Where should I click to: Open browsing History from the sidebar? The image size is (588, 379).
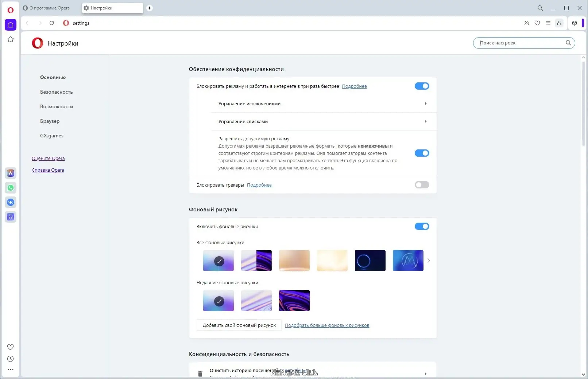11,359
